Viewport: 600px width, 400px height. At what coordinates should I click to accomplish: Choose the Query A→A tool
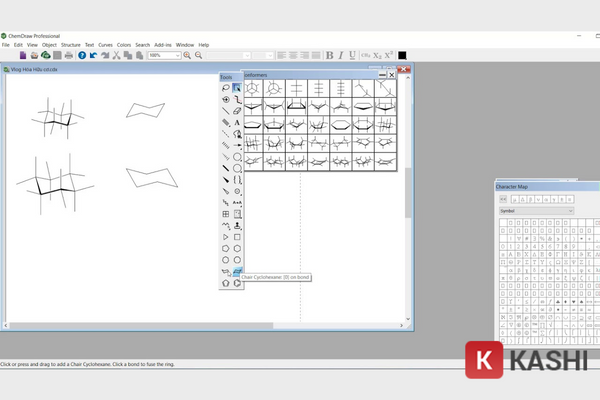[237, 202]
